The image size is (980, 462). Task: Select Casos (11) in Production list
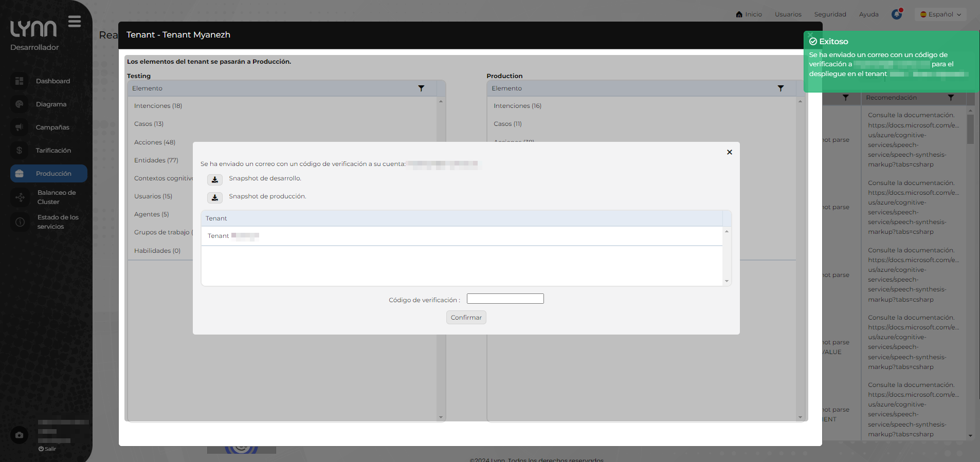(507, 124)
